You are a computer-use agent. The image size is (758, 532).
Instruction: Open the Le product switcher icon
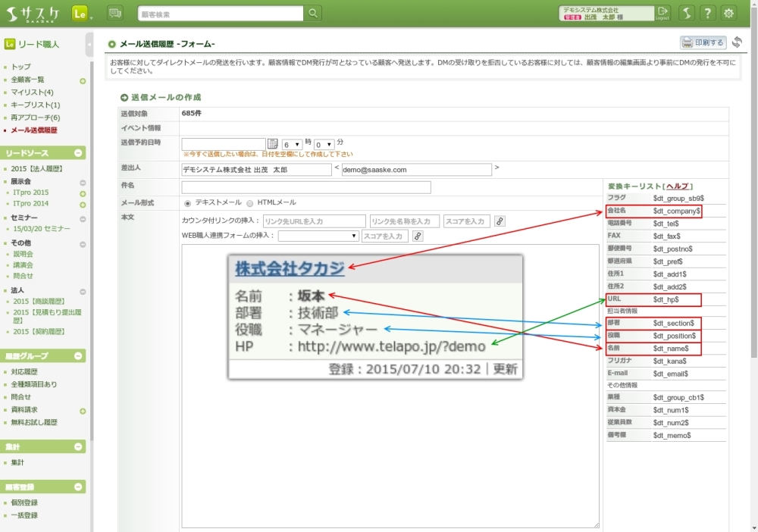coord(80,14)
